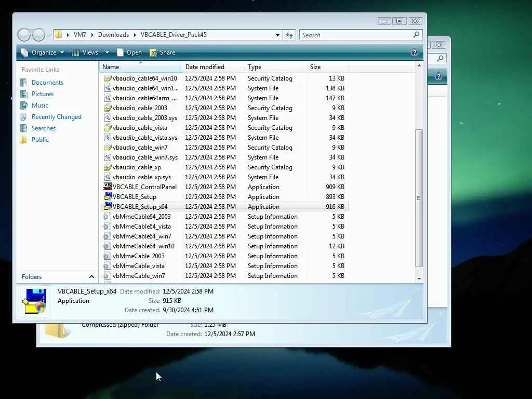Screen dimensions: 532x399
Task: Select vbaudio_cable_vista.sys file icon
Action: click(108, 137)
